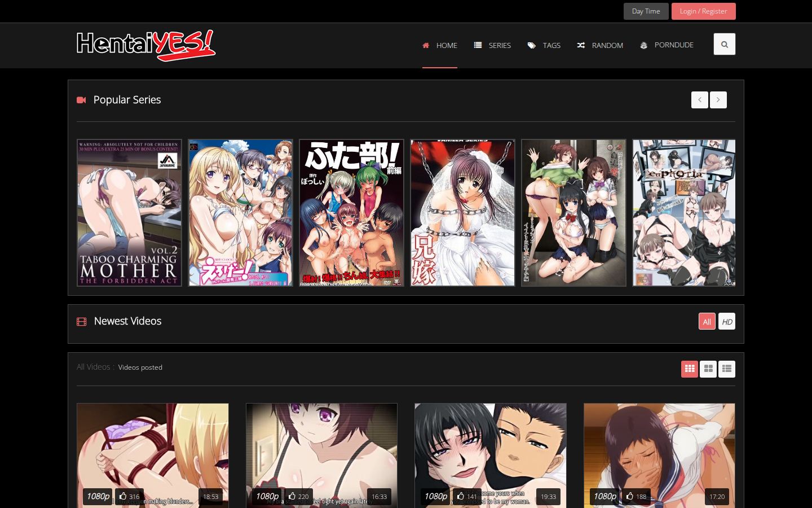This screenshot has width=812, height=508.
Task: Click the Newest Videos heading
Action: (127, 321)
